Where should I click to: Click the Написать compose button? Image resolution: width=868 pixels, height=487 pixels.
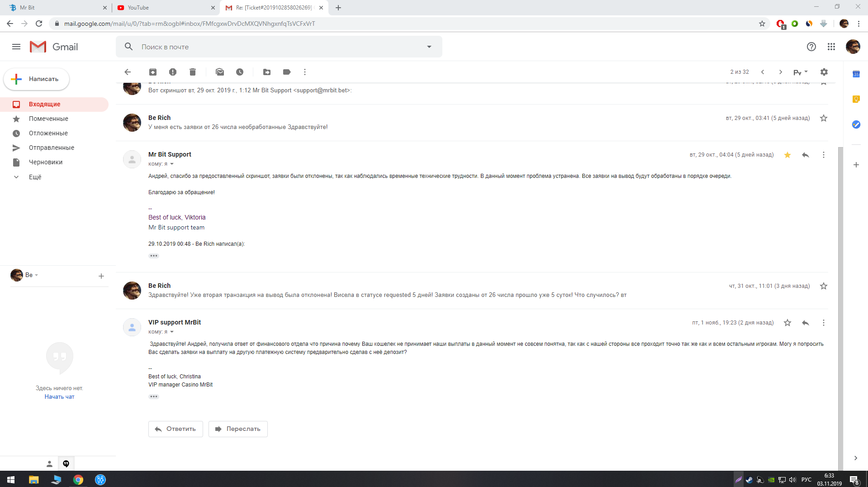(37, 79)
